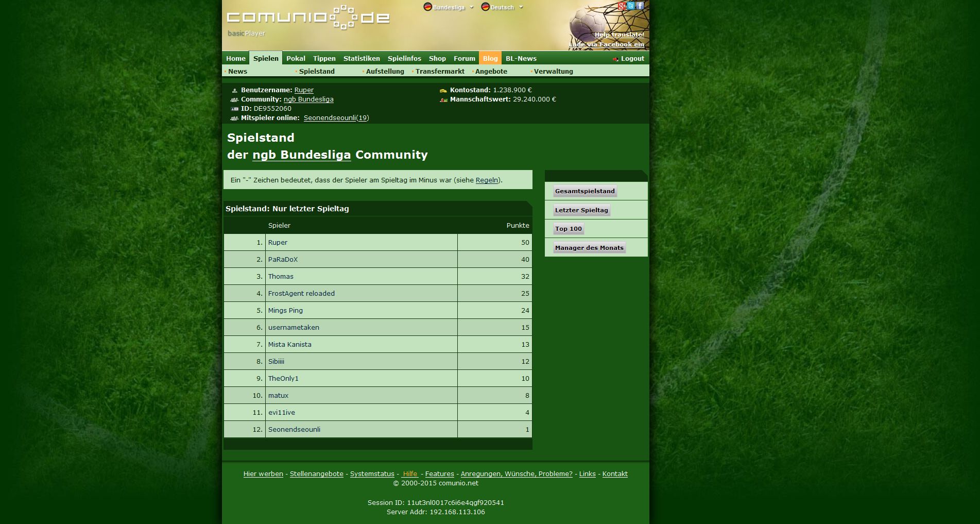The image size is (980, 524).
Task: Click the German flag beside Deutsch
Action: point(485,7)
